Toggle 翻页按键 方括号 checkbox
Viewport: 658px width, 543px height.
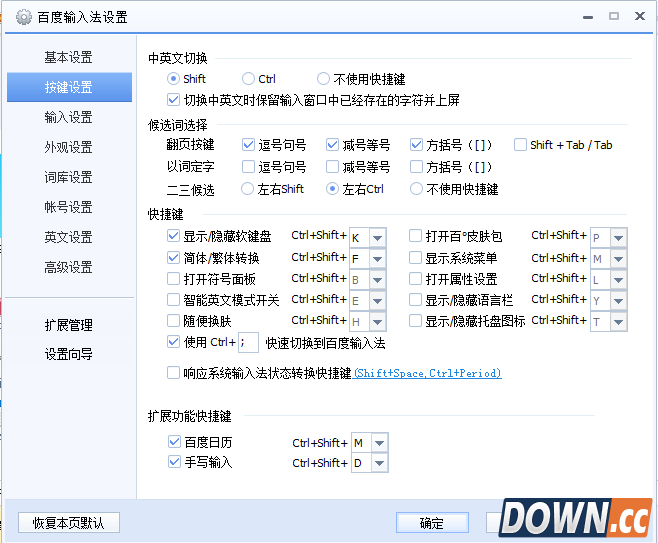[x=416, y=145]
